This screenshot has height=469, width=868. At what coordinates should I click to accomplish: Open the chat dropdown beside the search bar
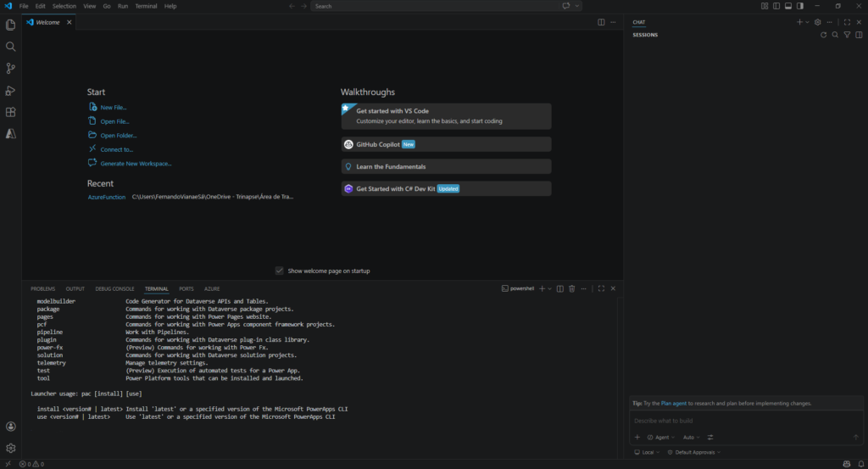[577, 6]
